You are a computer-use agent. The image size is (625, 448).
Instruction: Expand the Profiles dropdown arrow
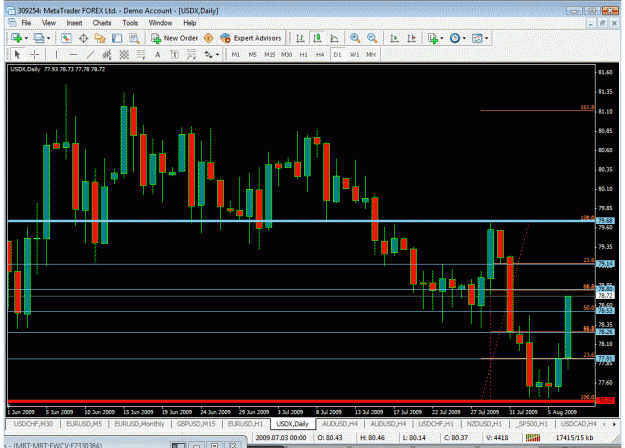(49, 38)
